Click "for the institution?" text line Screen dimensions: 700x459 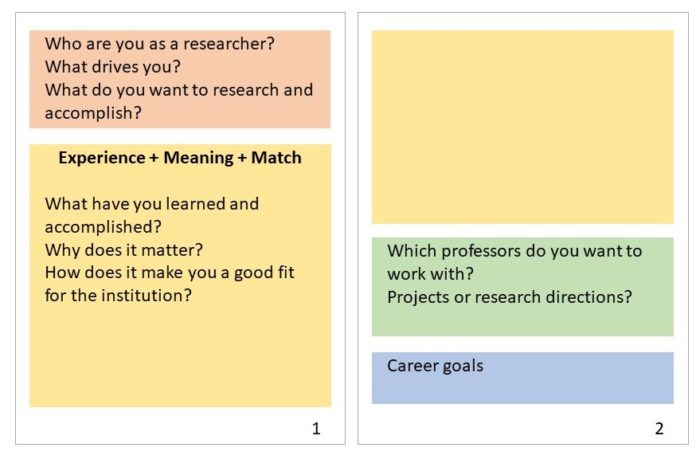coord(118,296)
